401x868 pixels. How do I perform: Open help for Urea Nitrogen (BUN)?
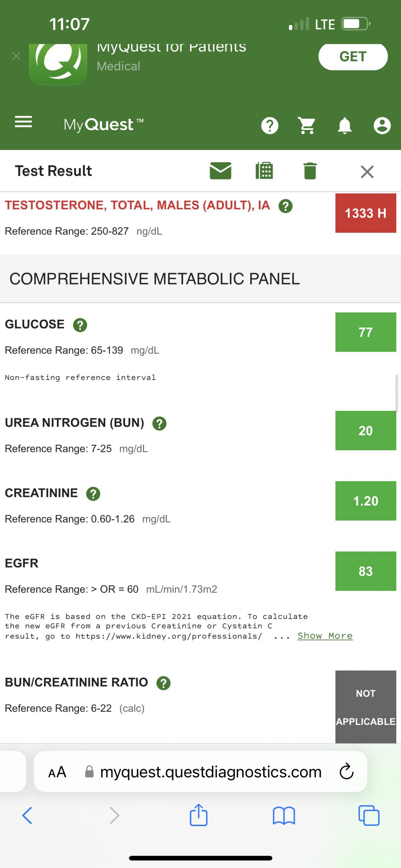click(x=159, y=424)
